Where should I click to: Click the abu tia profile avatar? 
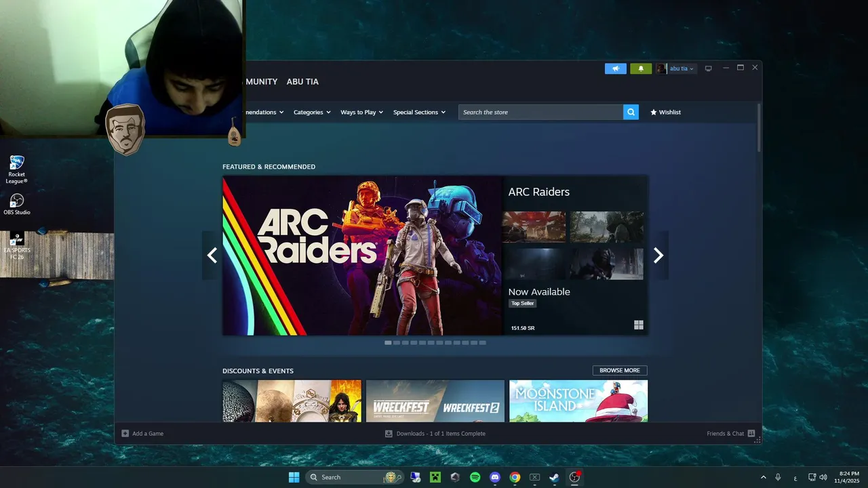pyautogui.click(x=661, y=68)
